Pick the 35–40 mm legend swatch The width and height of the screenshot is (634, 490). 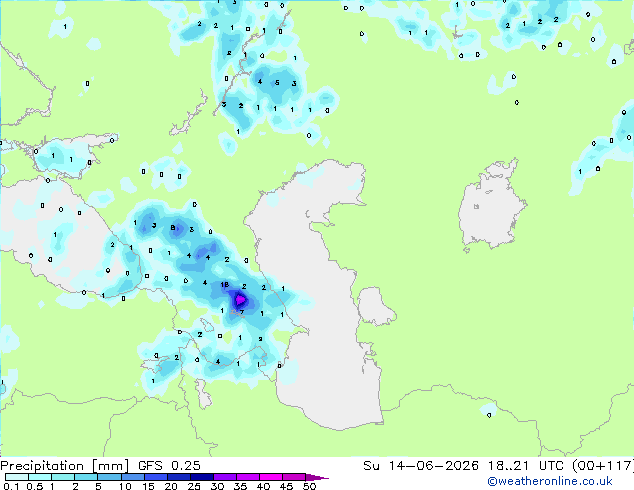tap(247, 477)
